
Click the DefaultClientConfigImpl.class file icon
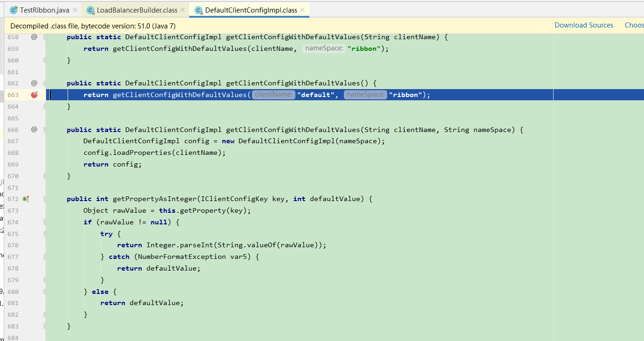coord(199,10)
